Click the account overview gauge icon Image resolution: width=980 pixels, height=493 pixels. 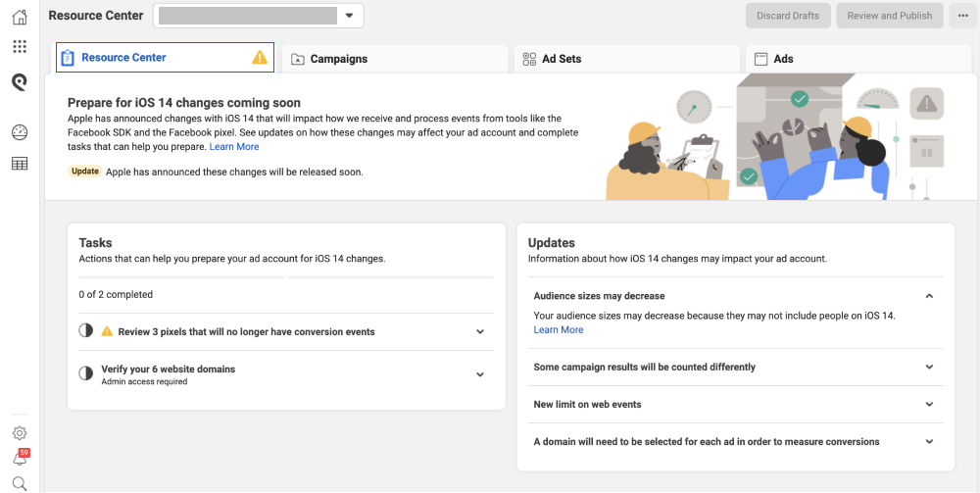(20, 132)
